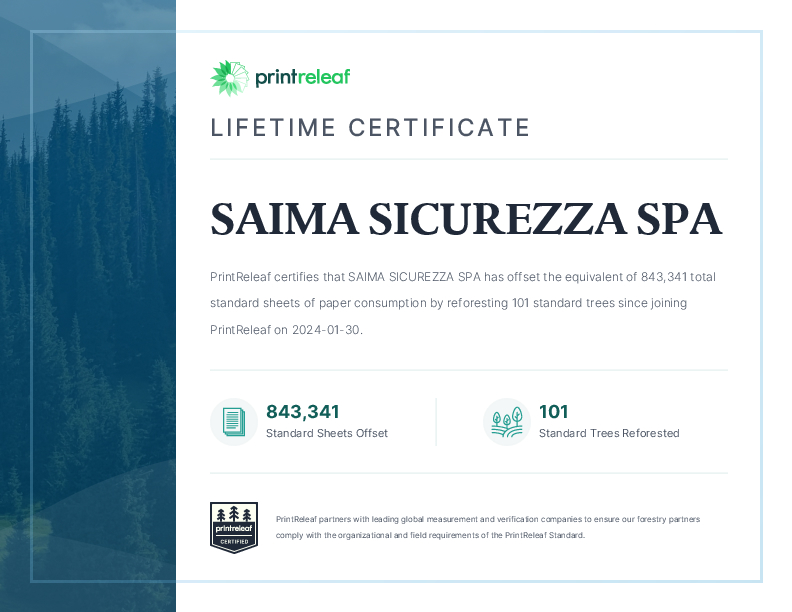Click the PrintReleaf Certified badge
Image resolution: width=792 pixels, height=612 pixels.
[x=233, y=527]
